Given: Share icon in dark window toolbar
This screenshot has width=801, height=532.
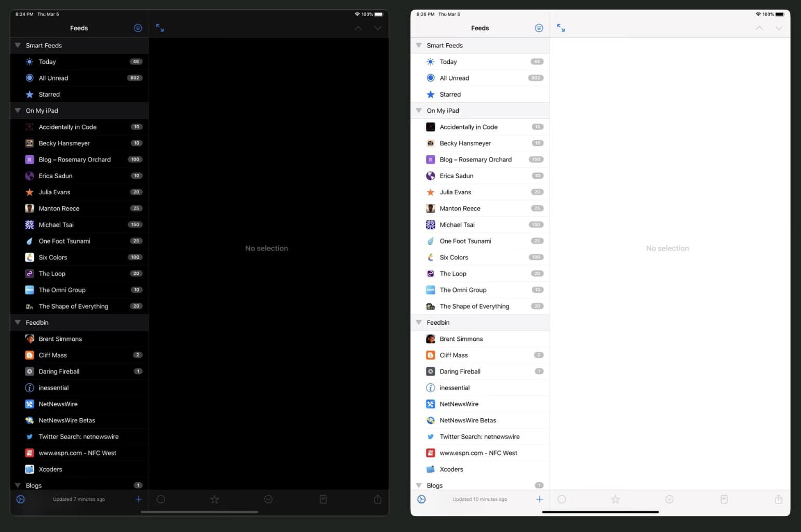Looking at the screenshot, I should point(378,499).
